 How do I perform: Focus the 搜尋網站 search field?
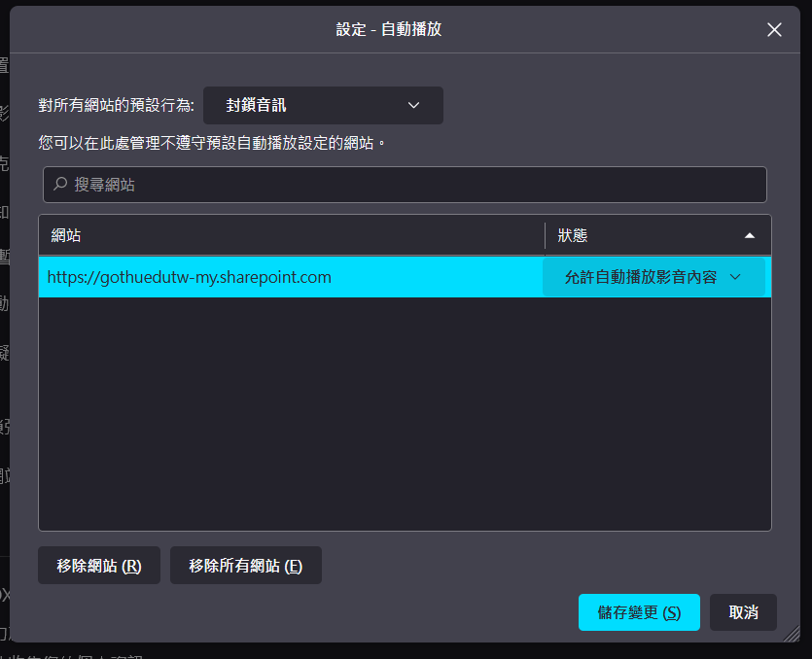coord(405,185)
